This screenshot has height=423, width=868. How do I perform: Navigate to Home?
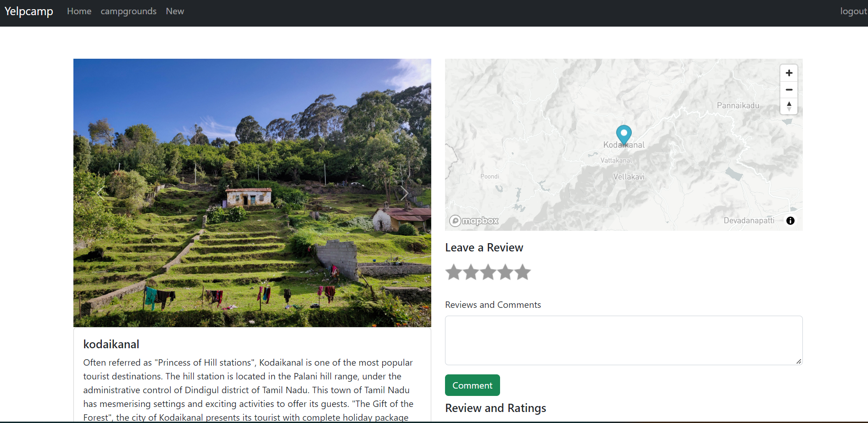[x=79, y=11]
